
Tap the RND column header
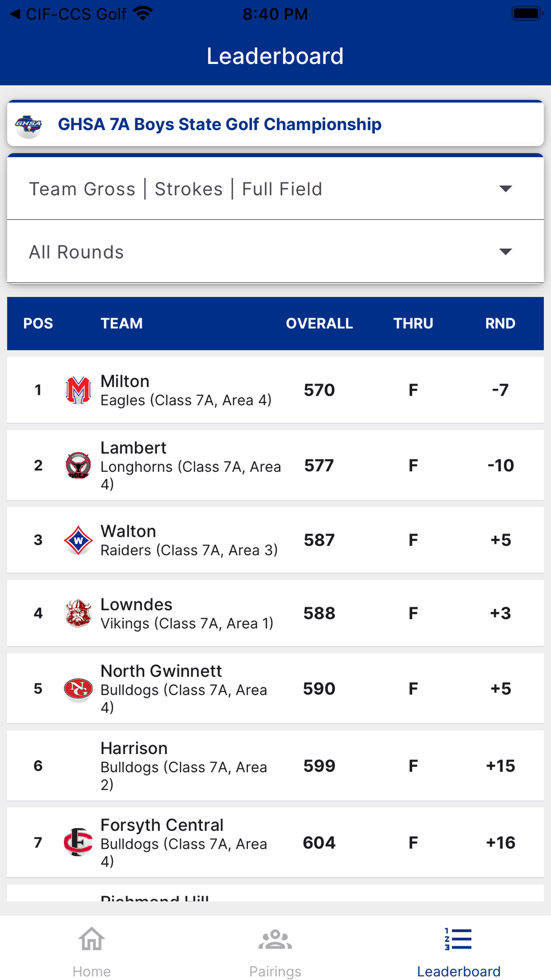coord(500,324)
